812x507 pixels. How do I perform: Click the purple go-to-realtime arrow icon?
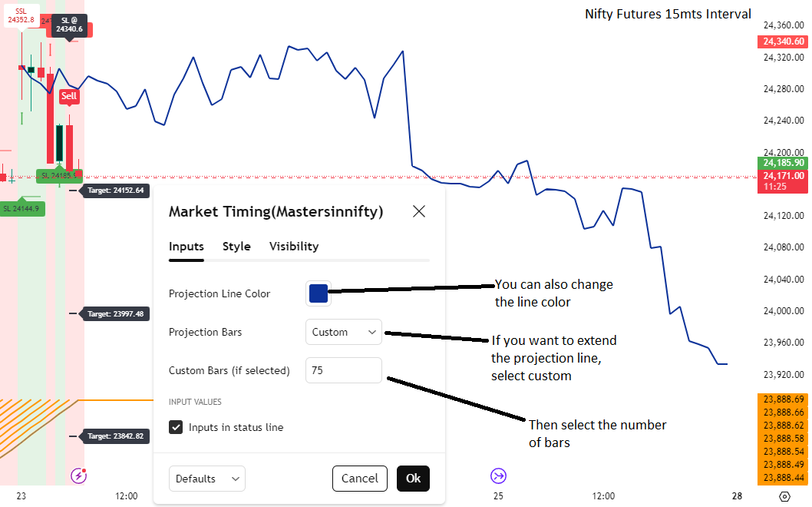click(498, 476)
